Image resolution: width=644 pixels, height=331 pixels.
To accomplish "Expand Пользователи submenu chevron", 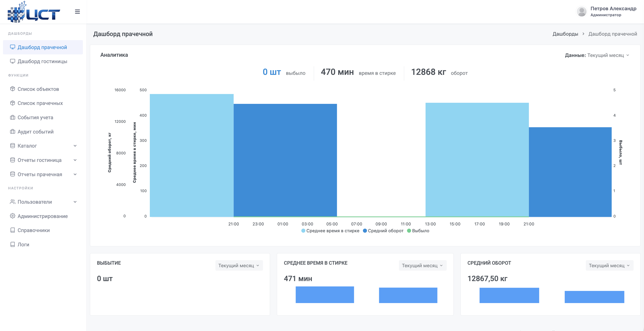I will click(x=75, y=202).
